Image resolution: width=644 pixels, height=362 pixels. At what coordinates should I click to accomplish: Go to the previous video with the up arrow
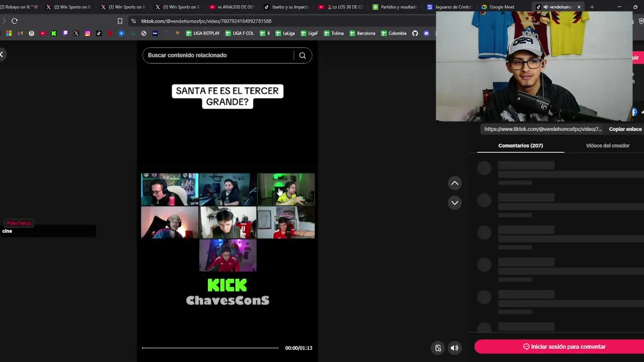point(455,184)
